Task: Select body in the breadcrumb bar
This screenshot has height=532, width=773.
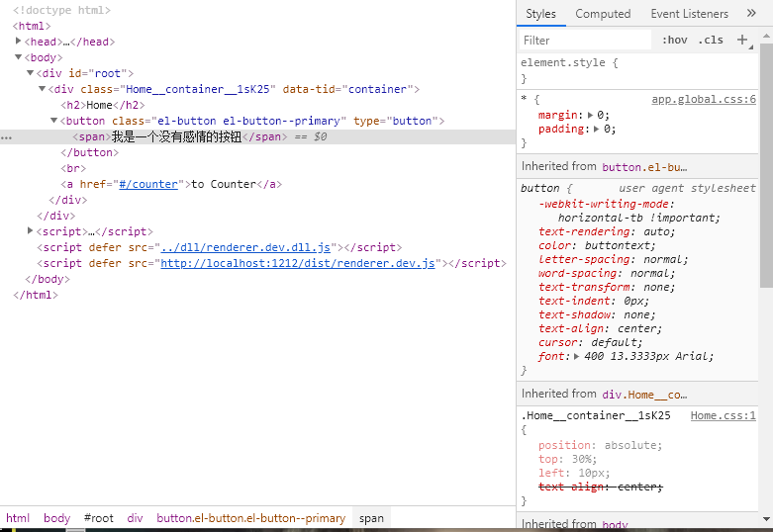Action: [56, 518]
